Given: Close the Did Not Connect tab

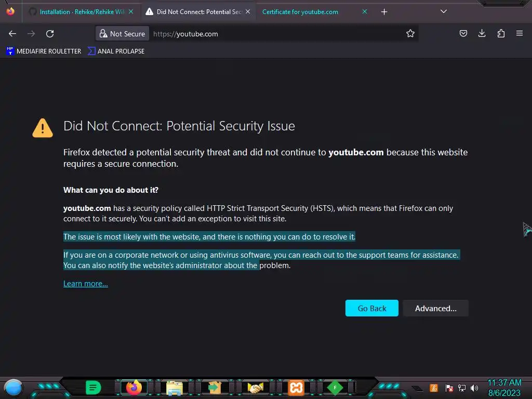Looking at the screenshot, I should coord(248,11).
